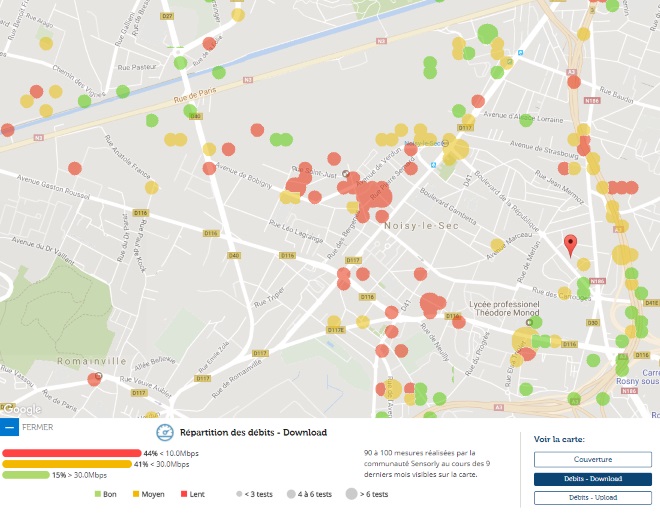Image resolution: width=660 pixels, height=519 pixels.
Task: Click the speedometer icon beside Répartition des débits
Action: click(165, 433)
